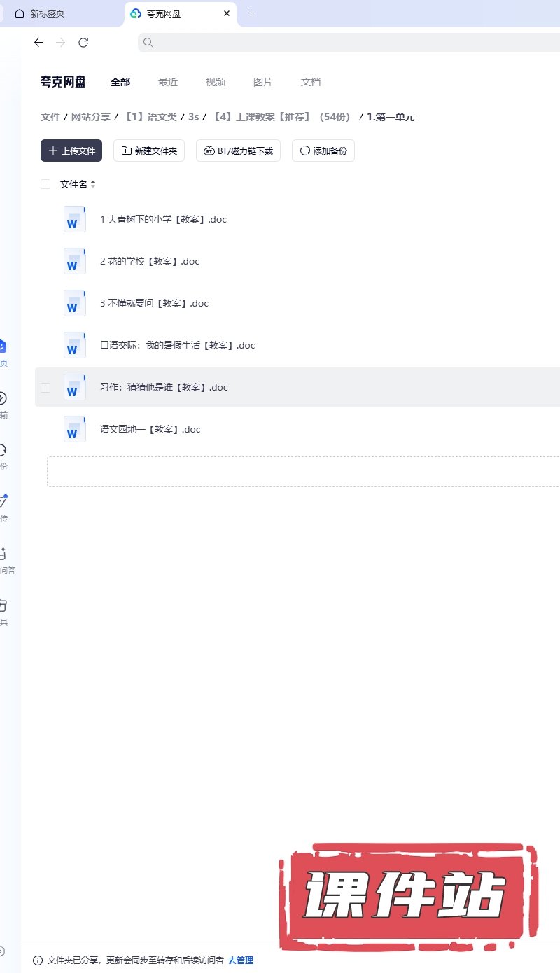Click 去管理 link in the footer

[x=241, y=960]
